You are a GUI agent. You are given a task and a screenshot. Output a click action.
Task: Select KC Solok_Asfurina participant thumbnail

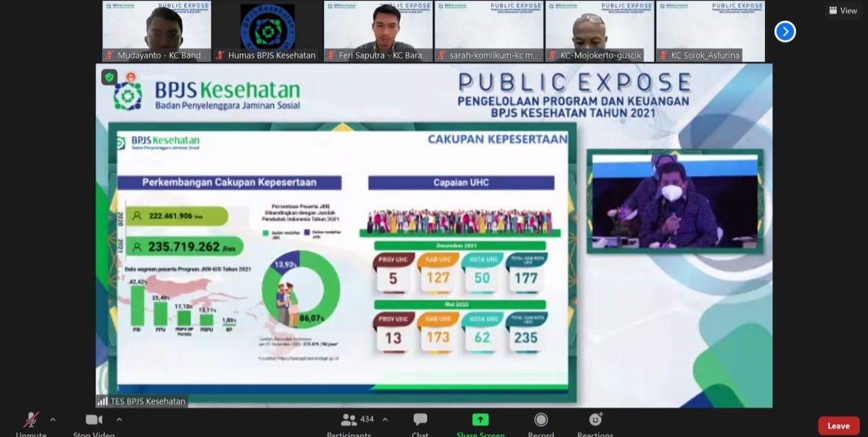(710, 31)
